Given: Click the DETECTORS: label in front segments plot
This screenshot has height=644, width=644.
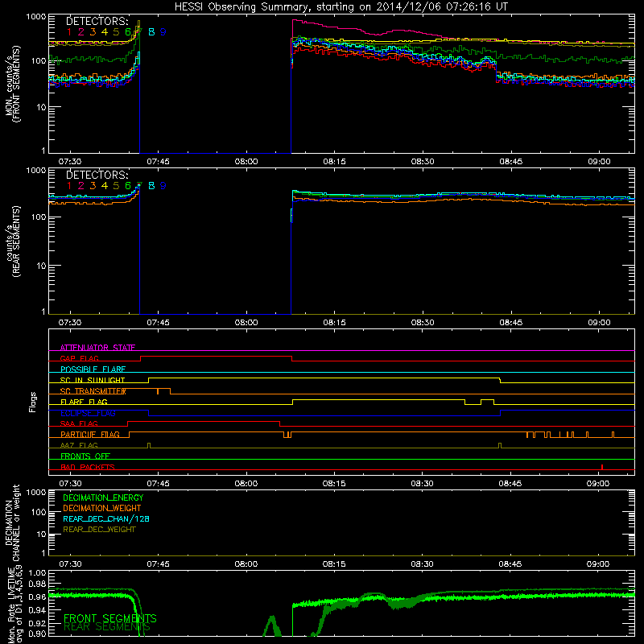Looking at the screenshot, I should click(x=97, y=21).
